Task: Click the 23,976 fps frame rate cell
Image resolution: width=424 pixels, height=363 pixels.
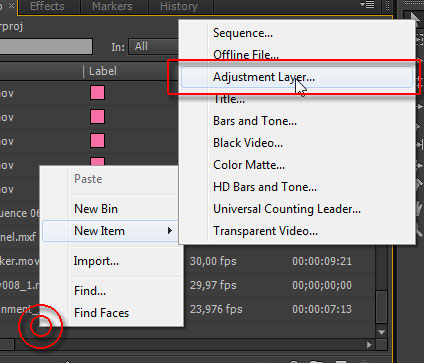Action: (216, 309)
